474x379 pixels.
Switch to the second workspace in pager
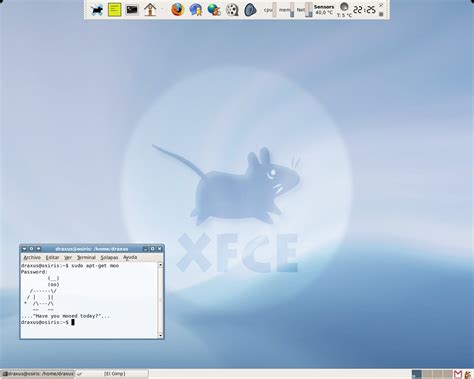(427, 374)
